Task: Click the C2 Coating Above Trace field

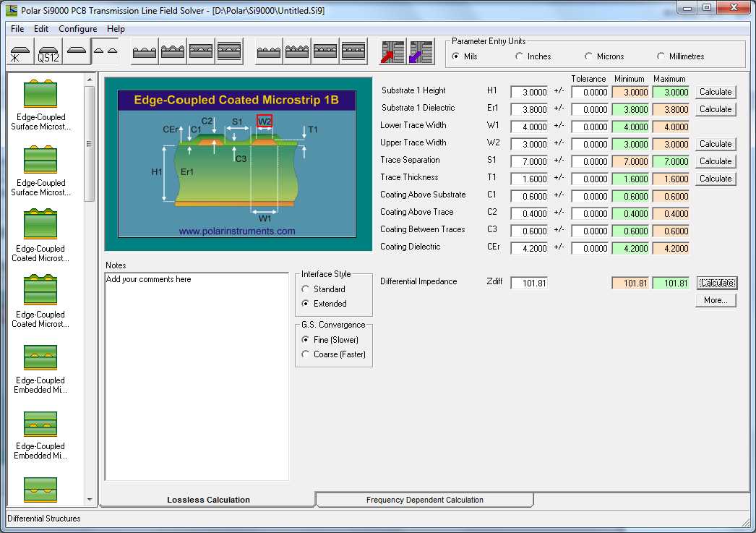Action: point(529,213)
